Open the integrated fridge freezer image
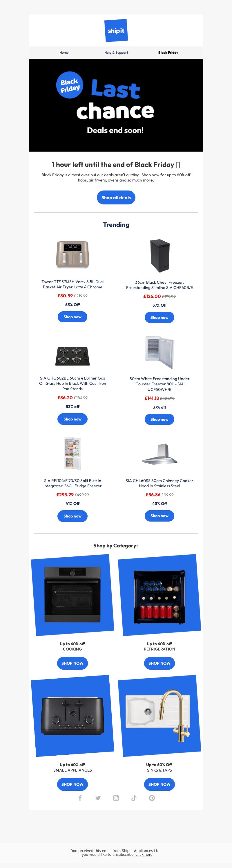The height and width of the screenshot is (868, 232). click(72, 454)
